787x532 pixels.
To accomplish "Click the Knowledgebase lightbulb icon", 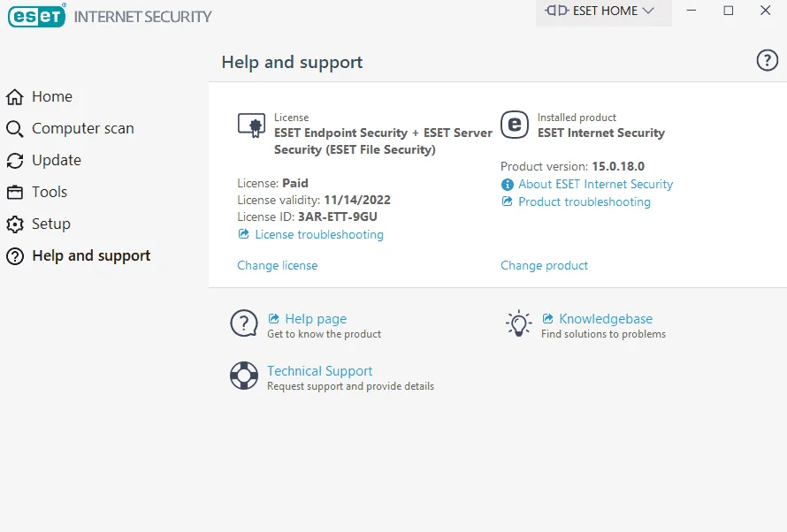I will click(x=518, y=323).
